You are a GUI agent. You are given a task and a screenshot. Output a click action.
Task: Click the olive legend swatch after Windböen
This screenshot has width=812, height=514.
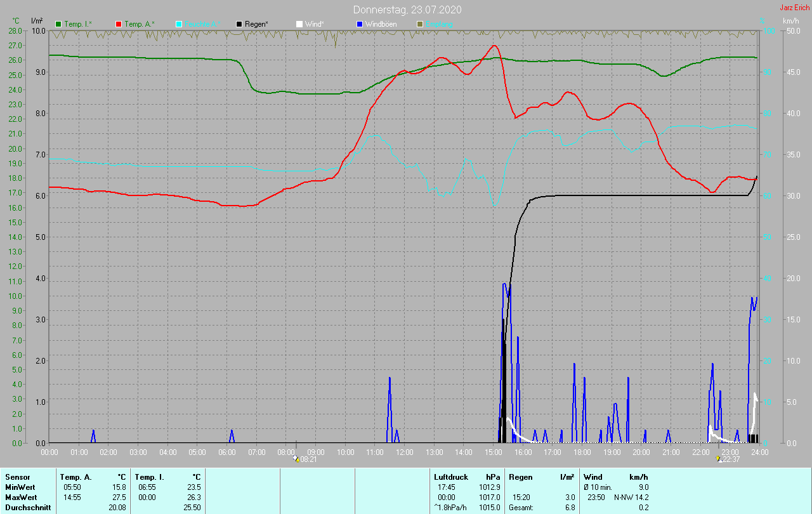(419, 24)
